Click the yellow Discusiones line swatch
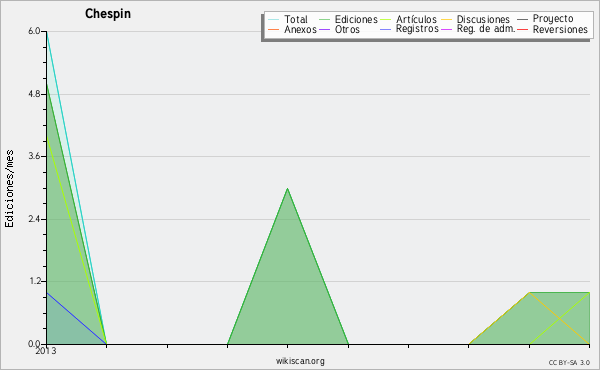The height and width of the screenshot is (370, 600). [447, 20]
